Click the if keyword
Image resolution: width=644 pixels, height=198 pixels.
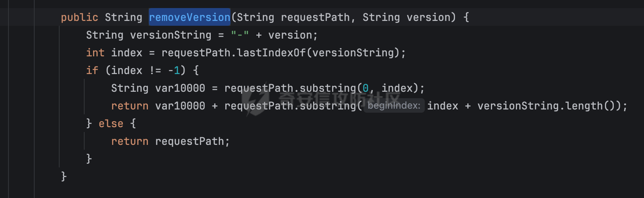[92, 70]
